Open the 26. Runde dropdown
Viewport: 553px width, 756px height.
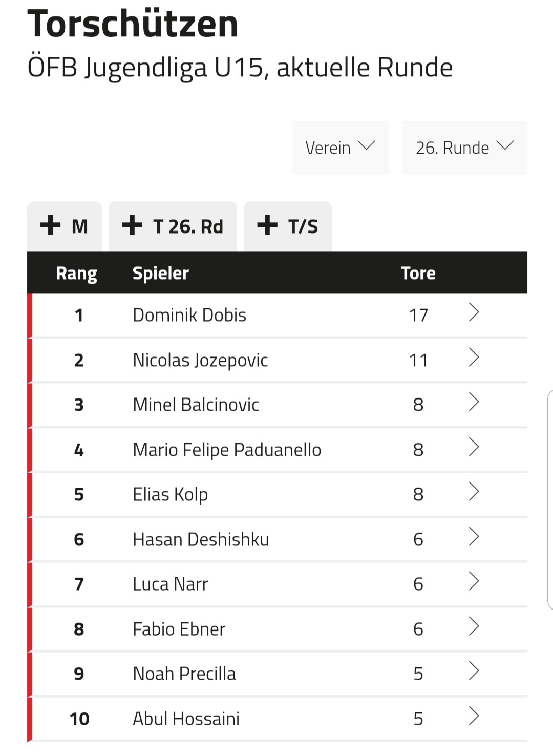click(464, 148)
